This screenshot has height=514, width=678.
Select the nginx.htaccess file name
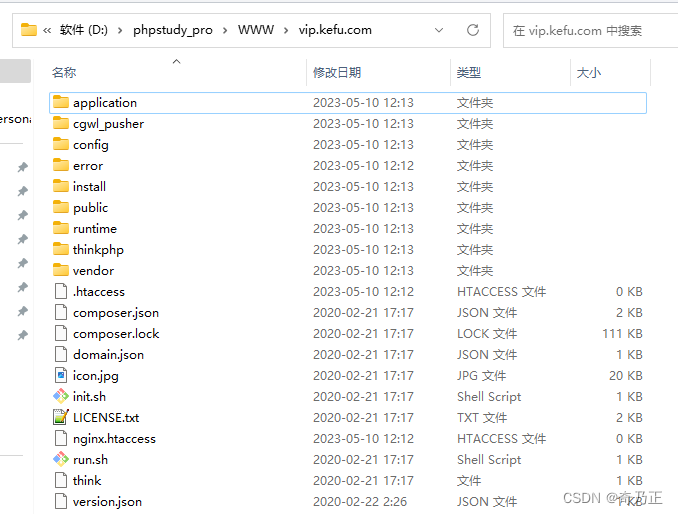tap(114, 439)
